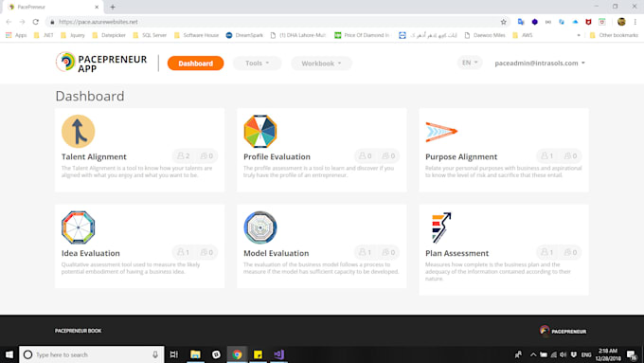Viewport: 644px width, 363px height.
Task: Click Profile Evaluation user count icon
Action: point(362,155)
